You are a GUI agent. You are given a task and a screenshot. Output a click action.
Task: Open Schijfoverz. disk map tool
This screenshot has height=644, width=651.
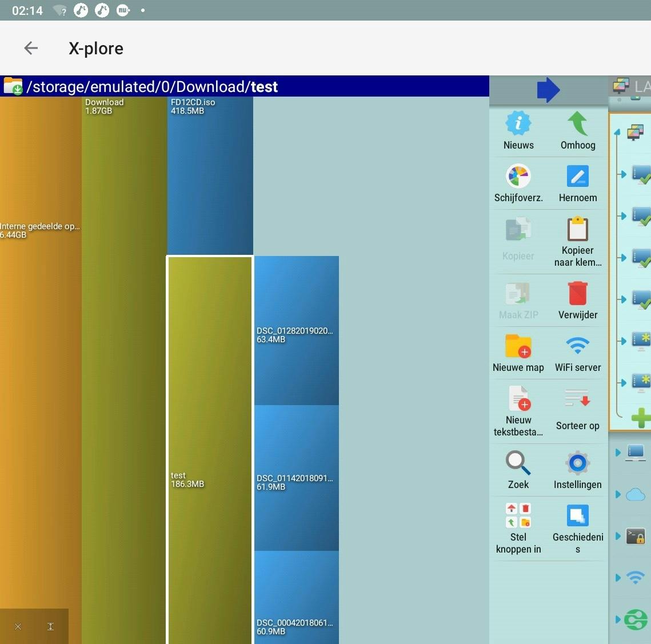pyautogui.click(x=518, y=183)
